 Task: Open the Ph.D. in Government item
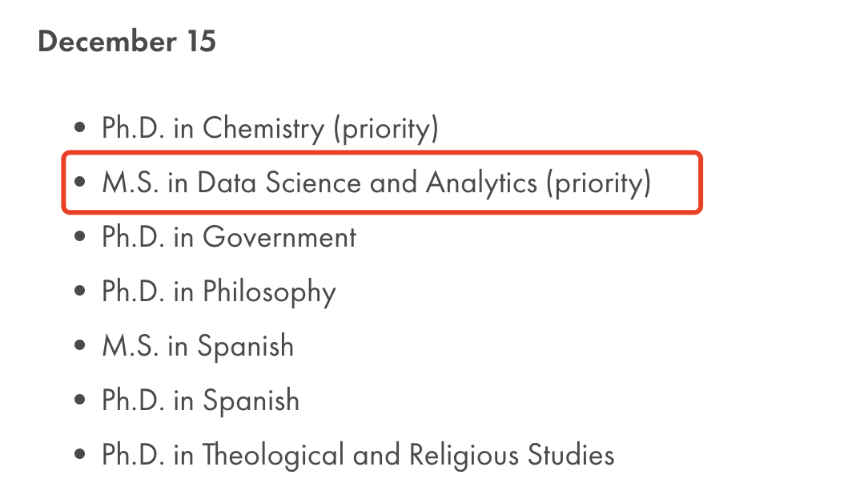(x=229, y=237)
